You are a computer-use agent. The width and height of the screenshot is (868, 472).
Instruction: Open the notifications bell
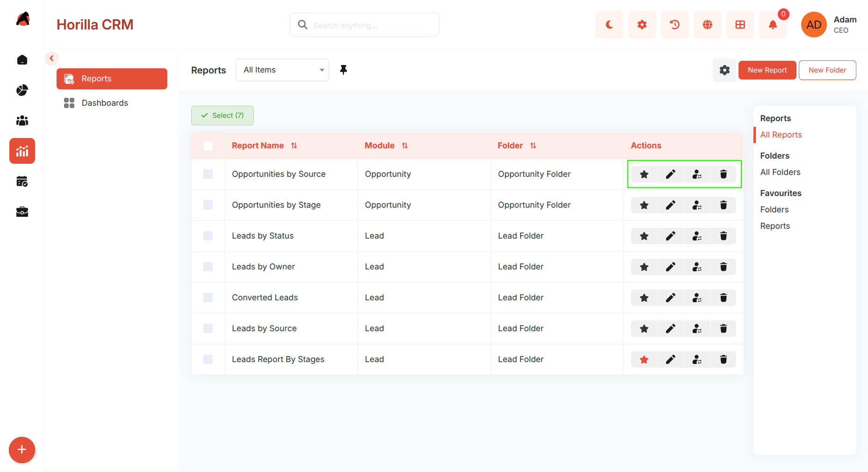coord(773,25)
